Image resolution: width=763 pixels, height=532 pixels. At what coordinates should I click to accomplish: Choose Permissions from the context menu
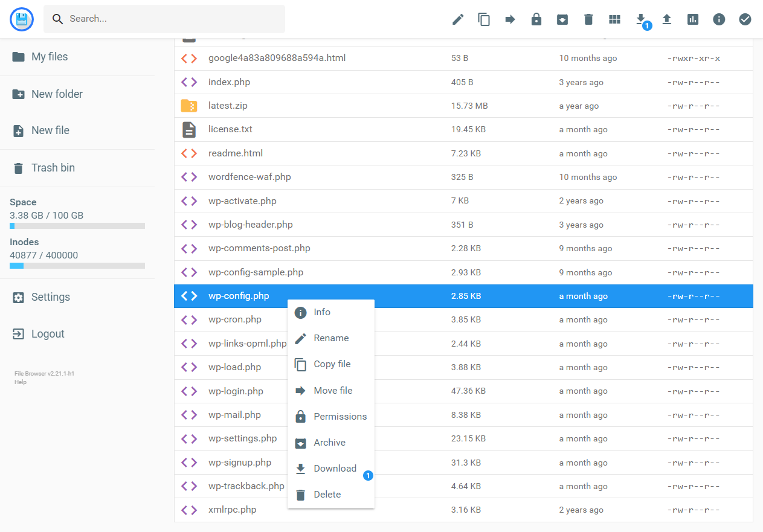click(x=340, y=416)
